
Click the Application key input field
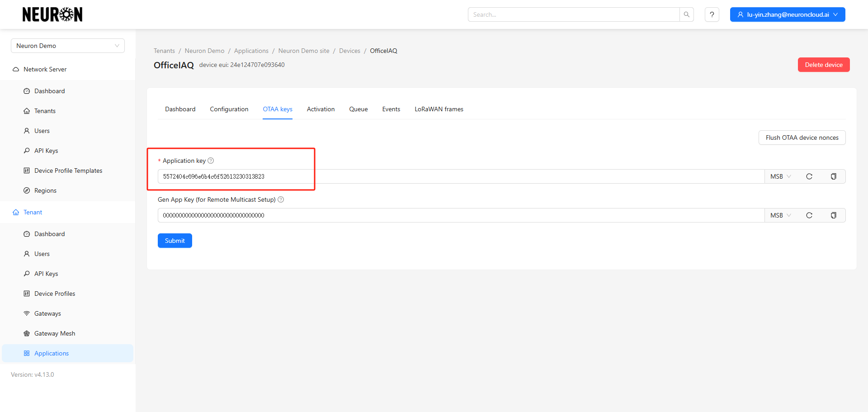point(461,176)
